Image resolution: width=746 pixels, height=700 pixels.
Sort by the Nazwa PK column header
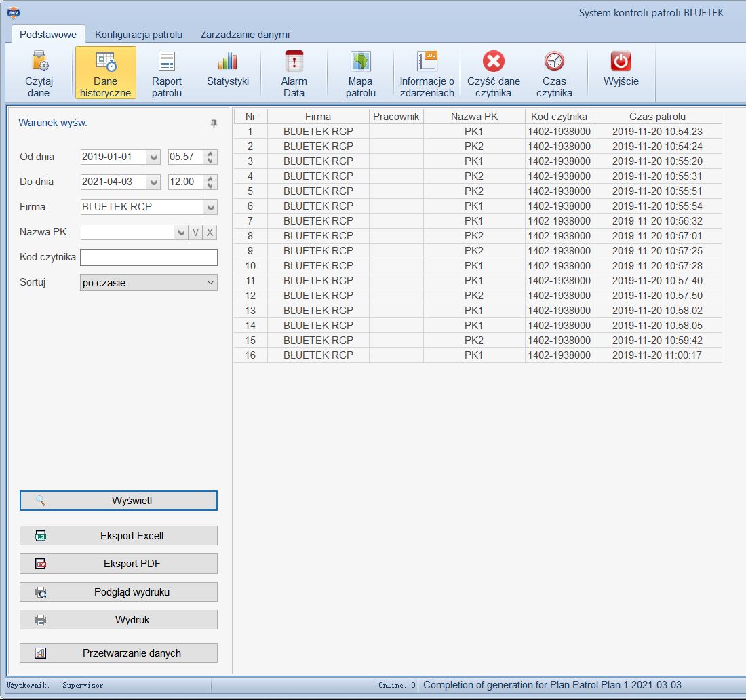click(x=474, y=117)
